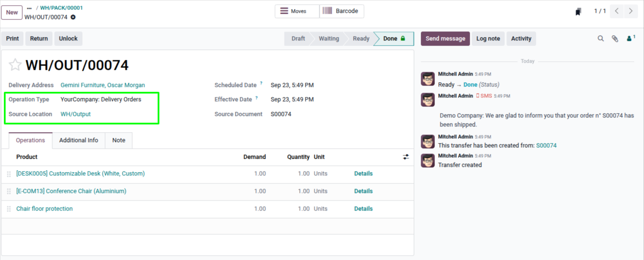
Task: Open Details for Customizable Desk row
Action: 363,173
